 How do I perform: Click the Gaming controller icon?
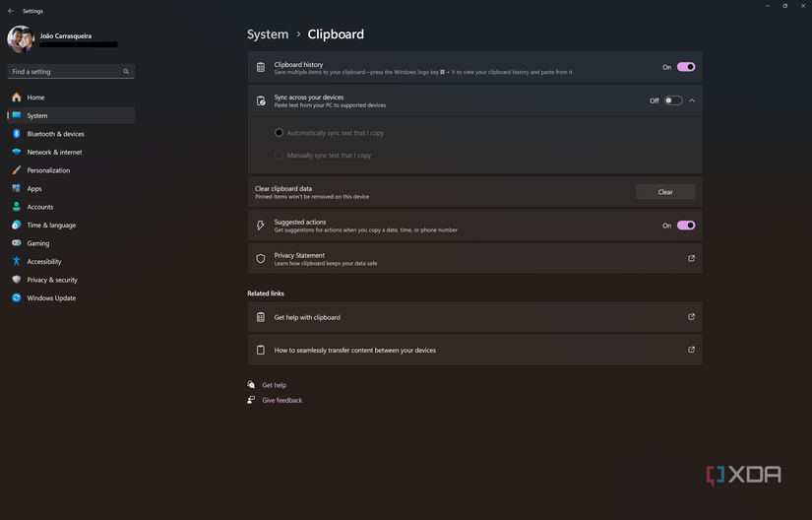point(17,243)
